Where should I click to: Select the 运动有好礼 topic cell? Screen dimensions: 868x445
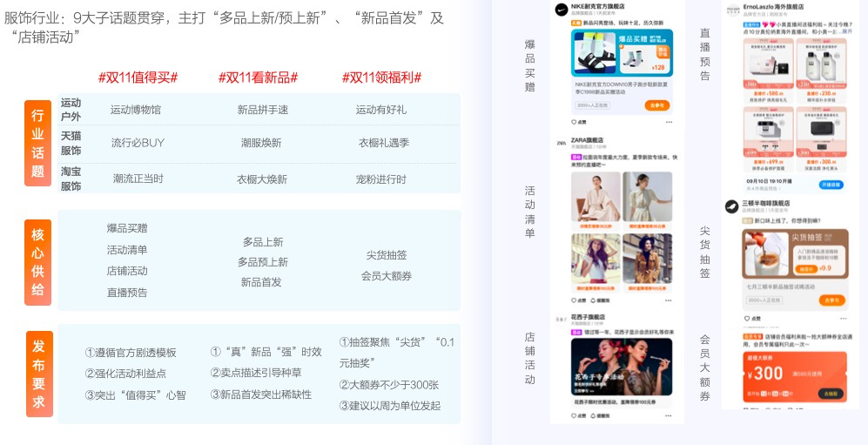tap(380, 110)
